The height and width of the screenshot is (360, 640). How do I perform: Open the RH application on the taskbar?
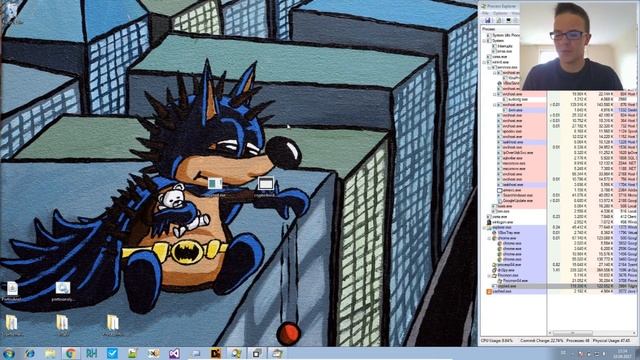(x=91, y=353)
